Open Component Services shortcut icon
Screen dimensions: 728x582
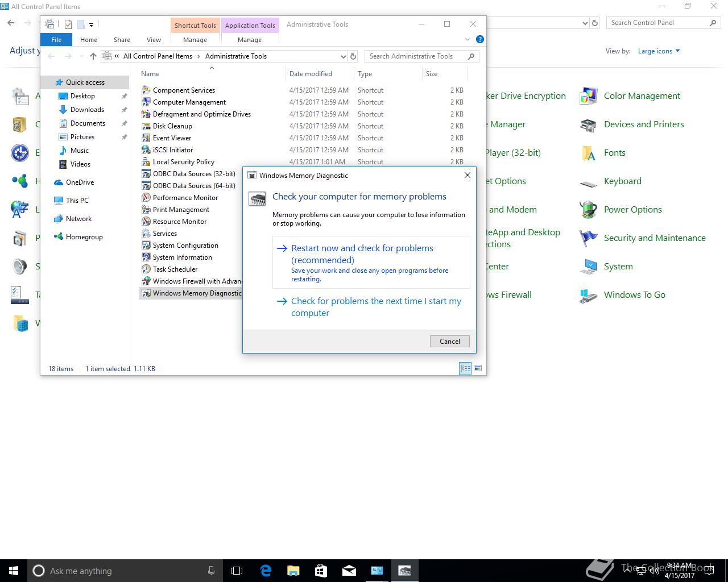146,90
